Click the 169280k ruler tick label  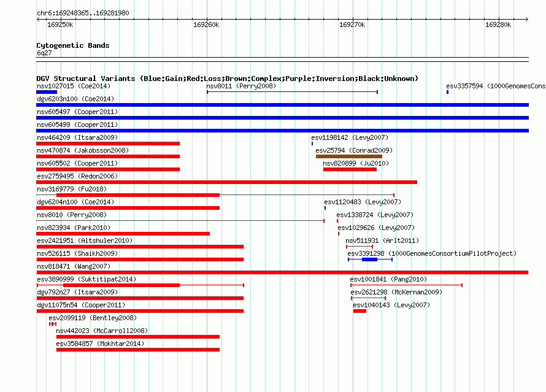[x=498, y=25]
